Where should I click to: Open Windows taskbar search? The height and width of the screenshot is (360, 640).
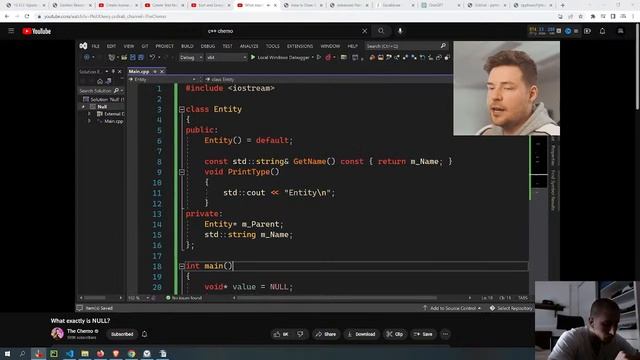pyautogui.click(x=22, y=353)
